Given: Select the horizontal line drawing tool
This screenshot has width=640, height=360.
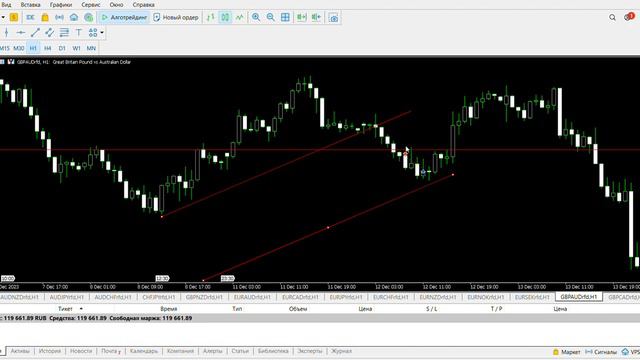Looking at the screenshot, I should pyautogui.click(x=21, y=33).
